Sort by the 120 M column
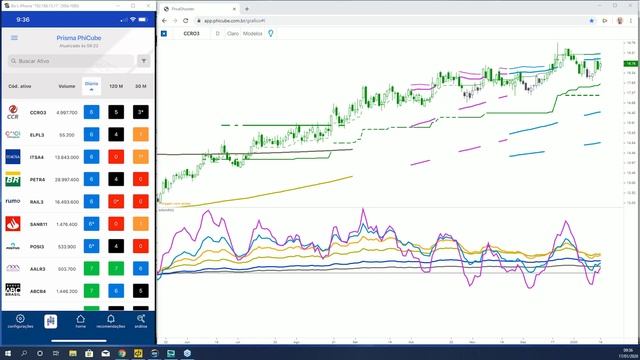Image resolution: width=640 pixels, height=360 pixels. (x=116, y=86)
